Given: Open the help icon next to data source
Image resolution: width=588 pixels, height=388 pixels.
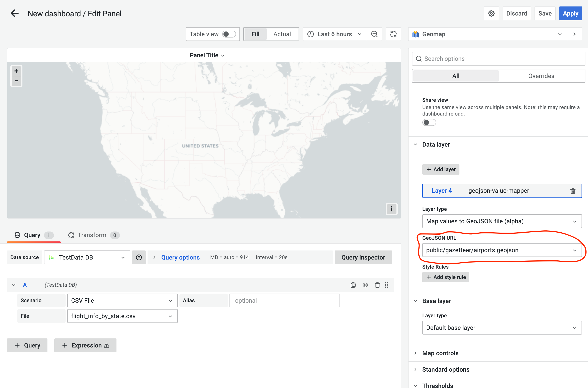Looking at the screenshot, I should point(139,257).
